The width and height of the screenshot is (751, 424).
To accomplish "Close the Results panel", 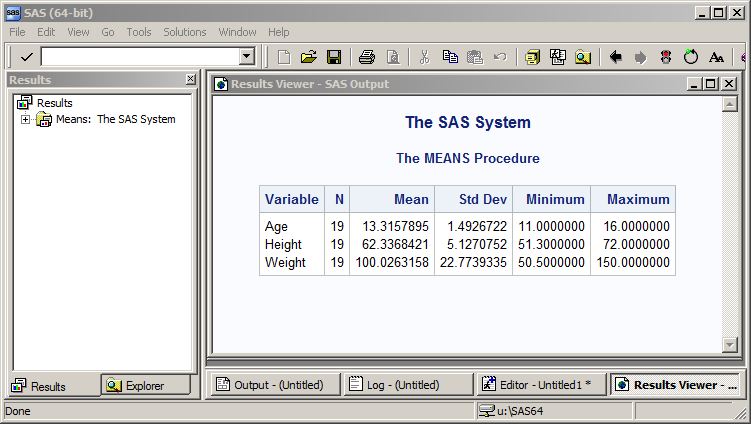I will coord(190,79).
